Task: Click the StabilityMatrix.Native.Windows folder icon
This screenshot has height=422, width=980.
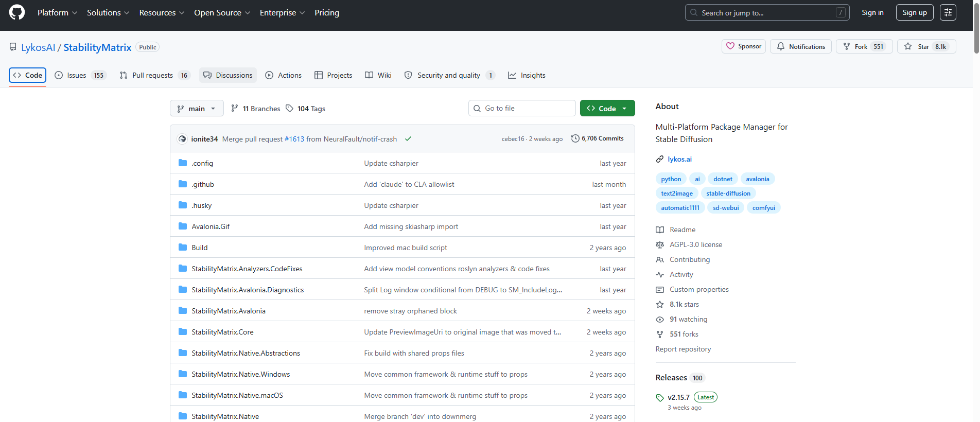Action: point(183,374)
